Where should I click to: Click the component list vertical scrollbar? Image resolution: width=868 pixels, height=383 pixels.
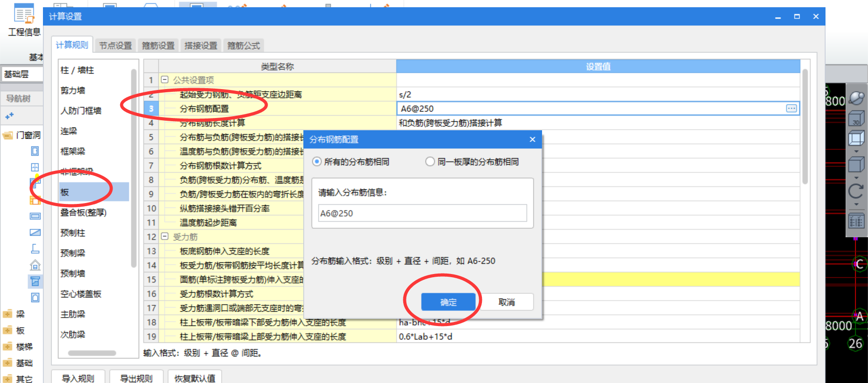133,167
